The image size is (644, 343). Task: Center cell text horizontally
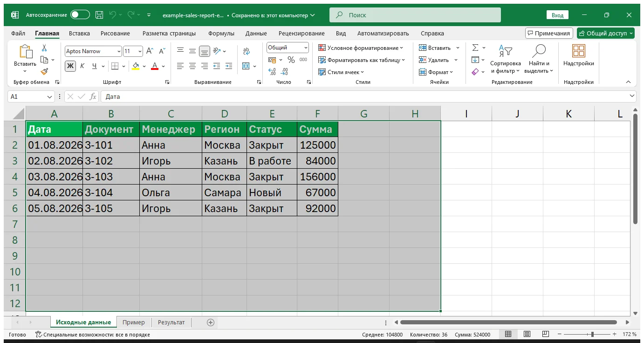tap(192, 66)
